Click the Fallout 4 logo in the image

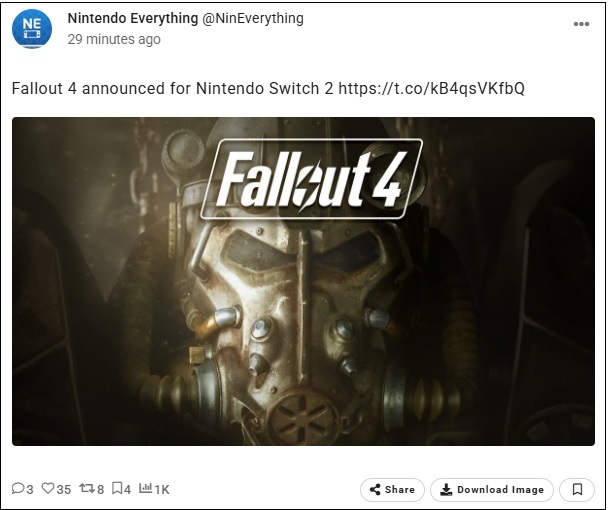coord(311,176)
